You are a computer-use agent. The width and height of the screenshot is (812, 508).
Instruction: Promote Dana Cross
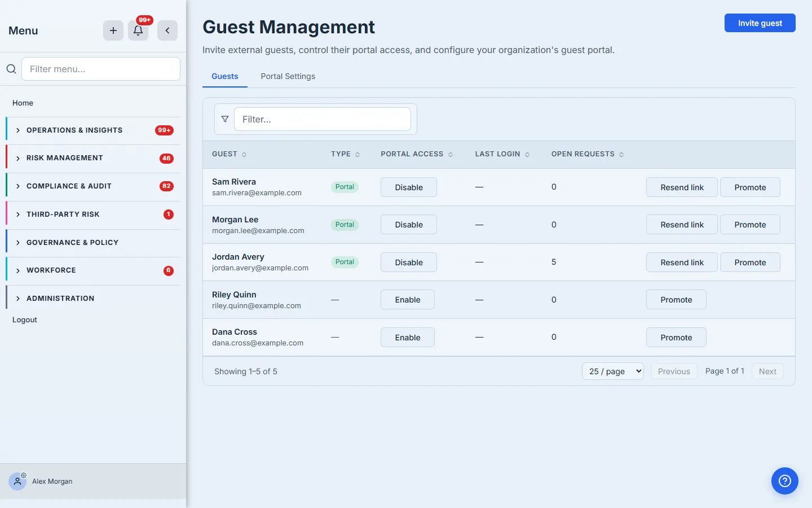pos(676,338)
